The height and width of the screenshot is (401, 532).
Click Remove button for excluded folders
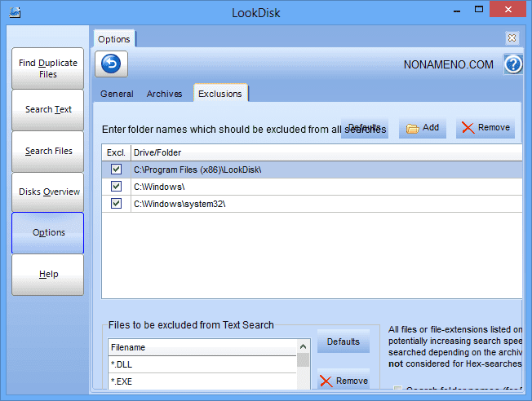pyautogui.click(x=485, y=128)
